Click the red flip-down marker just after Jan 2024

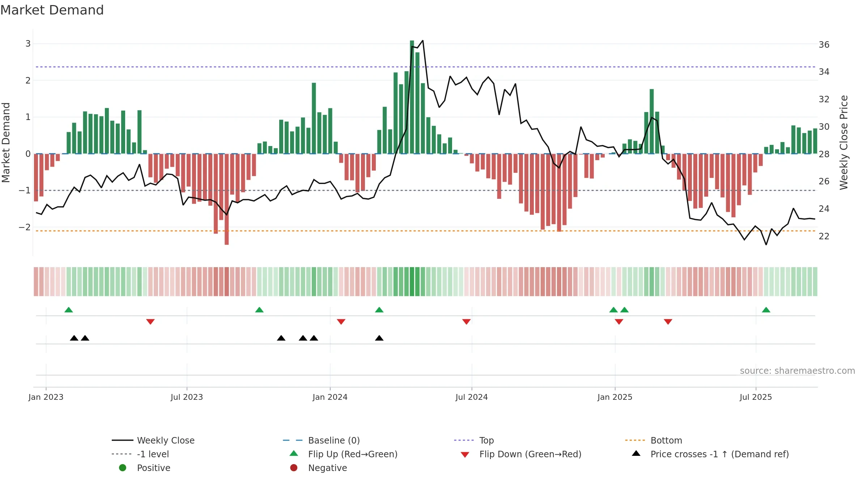click(341, 322)
